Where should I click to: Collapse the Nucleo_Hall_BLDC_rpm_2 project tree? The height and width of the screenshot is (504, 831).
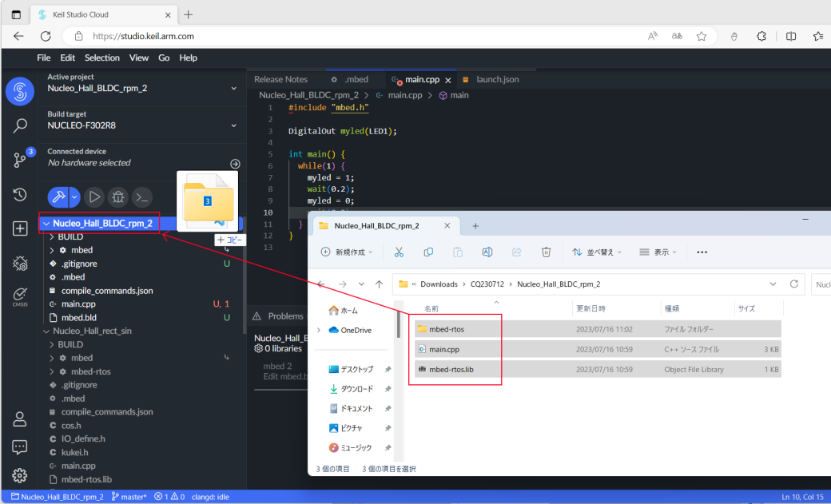click(x=47, y=223)
